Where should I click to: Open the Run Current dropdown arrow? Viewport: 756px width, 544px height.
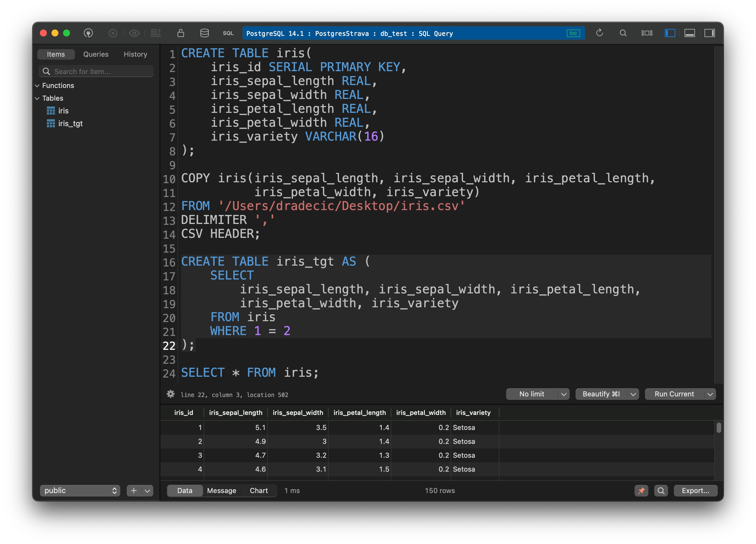(710, 394)
